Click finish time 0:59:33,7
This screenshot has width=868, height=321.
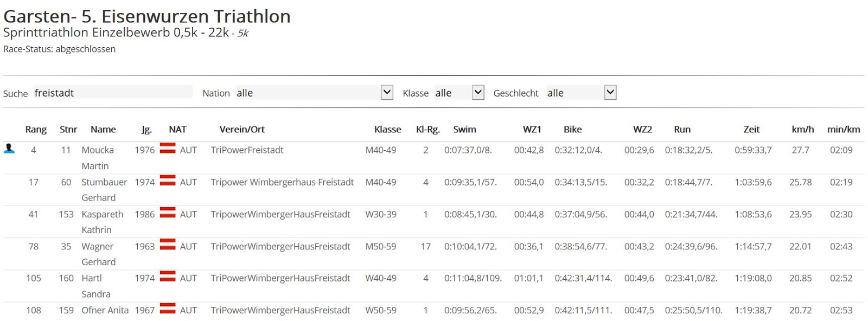coord(753,150)
